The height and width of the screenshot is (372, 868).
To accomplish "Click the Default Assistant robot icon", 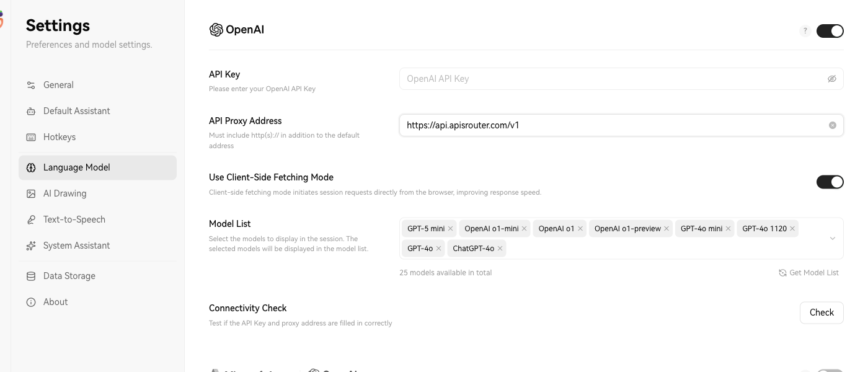I will (x=31, y=111).
